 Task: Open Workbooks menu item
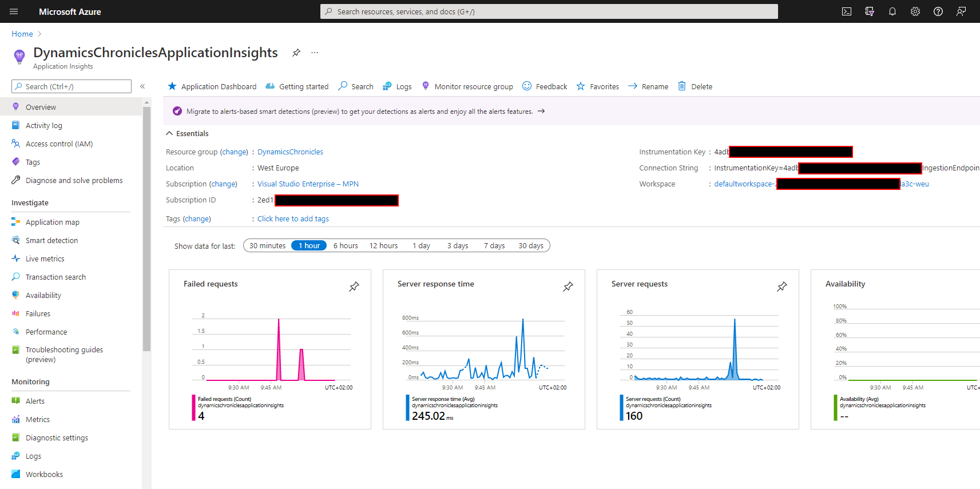coord(71,474)
